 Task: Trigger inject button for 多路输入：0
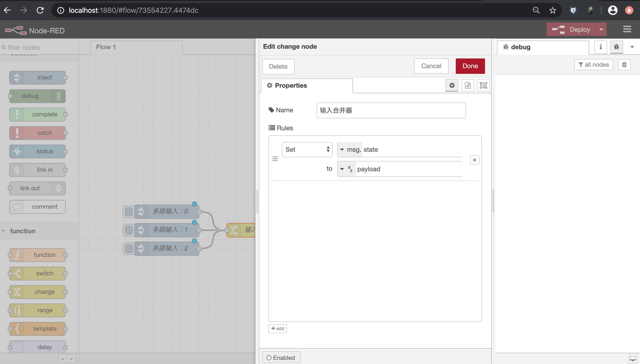coord(129,211)
